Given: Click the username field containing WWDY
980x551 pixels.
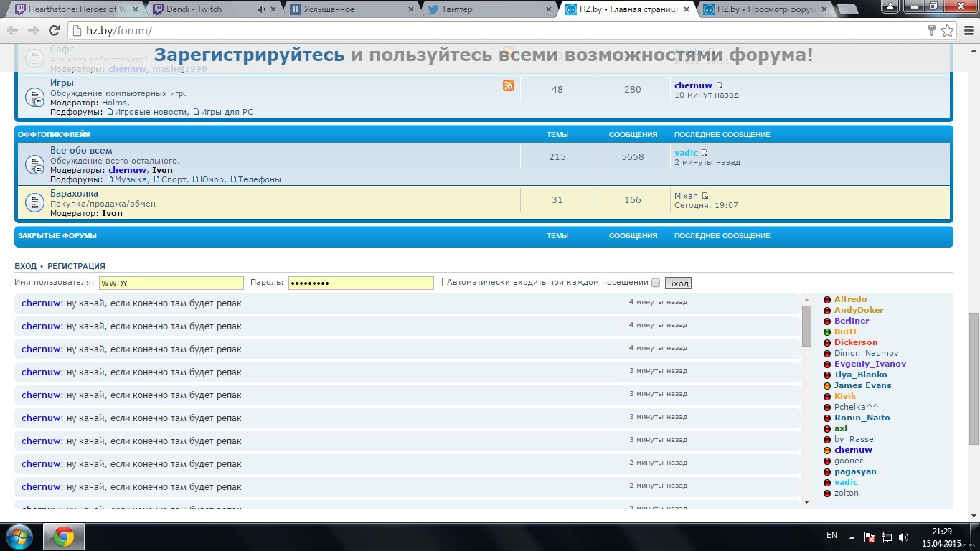Looking at the screenshot, I should [171, 283].
